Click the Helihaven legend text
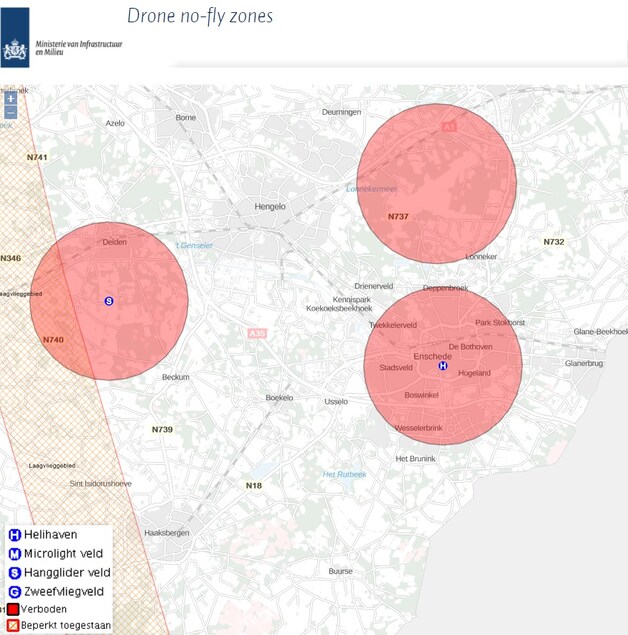The image size is (628, 635). point(51,535)
